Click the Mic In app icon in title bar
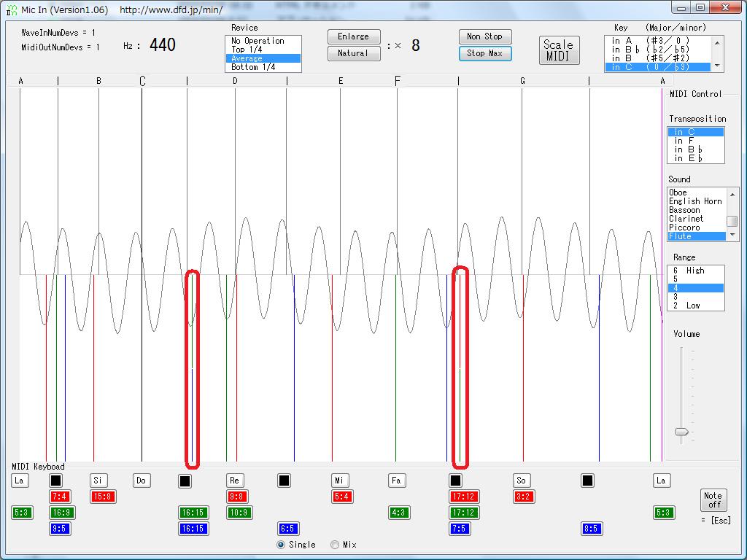Image resolution: width=747 pixels, height=560 pixels. point(12,9)
